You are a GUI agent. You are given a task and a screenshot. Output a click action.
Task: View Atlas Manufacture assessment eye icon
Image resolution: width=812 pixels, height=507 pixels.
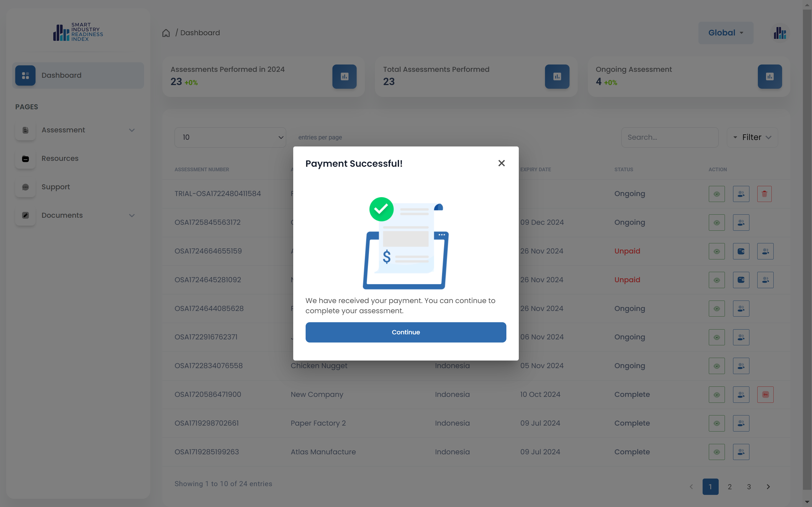(x=717, y=452)
